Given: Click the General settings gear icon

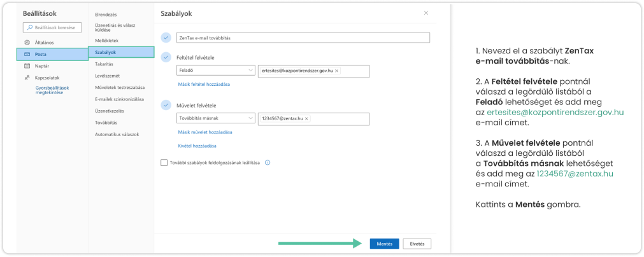Looking at the screenshot, I should [x=27, y=42].
